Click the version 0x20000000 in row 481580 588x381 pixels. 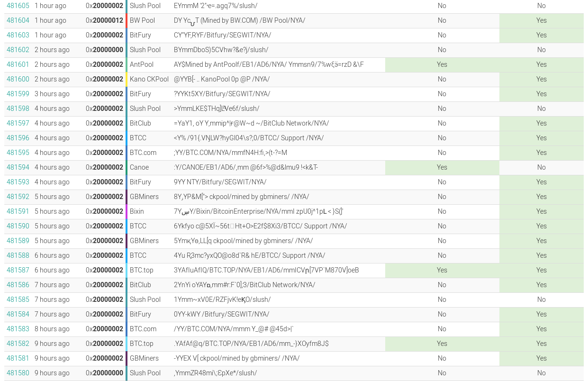click(104, 373)
